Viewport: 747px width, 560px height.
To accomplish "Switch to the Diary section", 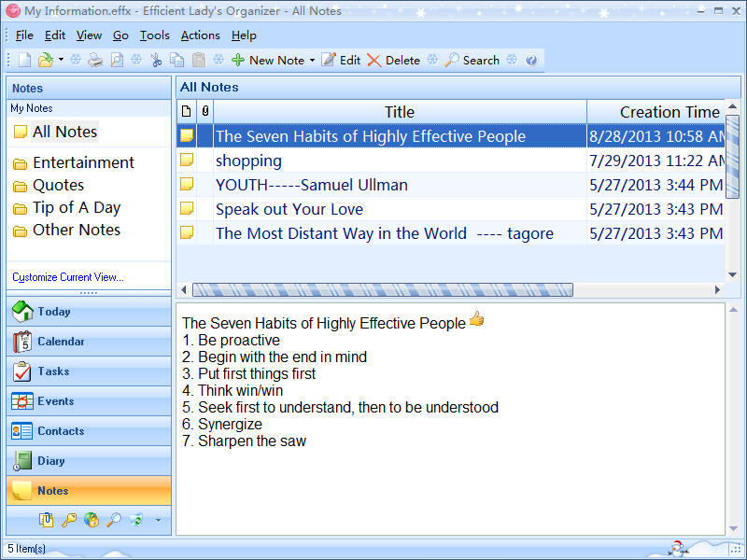I will click(89, 461).
